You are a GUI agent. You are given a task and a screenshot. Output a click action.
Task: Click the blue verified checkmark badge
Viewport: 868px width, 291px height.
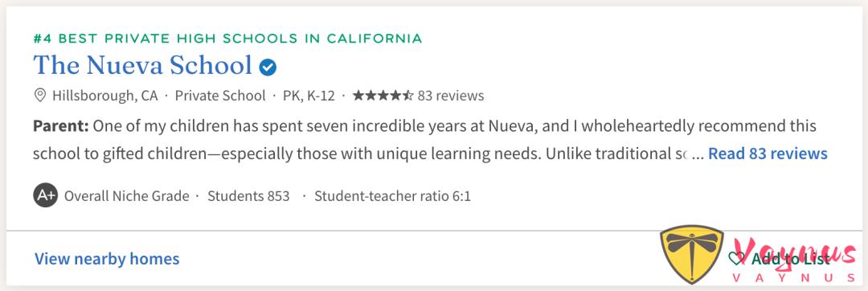268,68
